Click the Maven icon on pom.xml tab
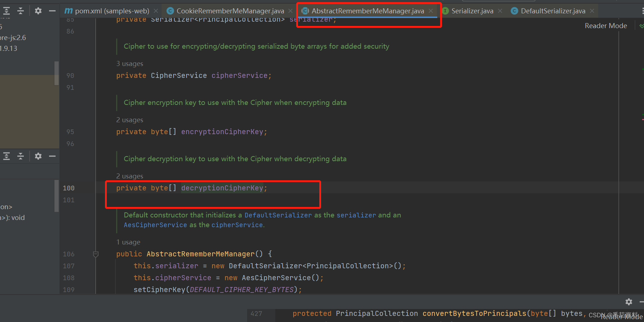 point(69,11)
